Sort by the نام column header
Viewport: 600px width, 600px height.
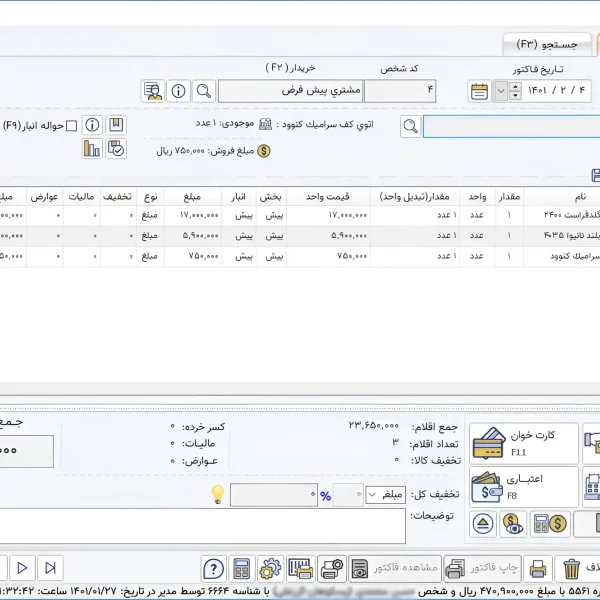562,197
